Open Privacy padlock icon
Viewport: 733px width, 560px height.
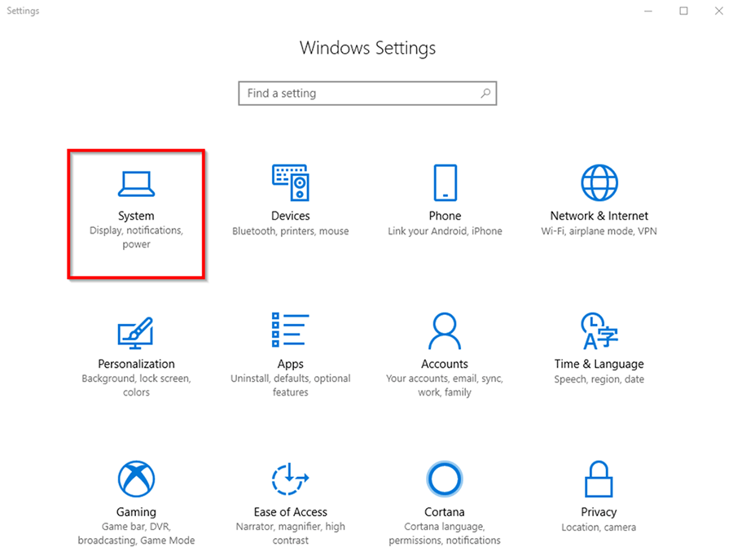coord(599,479)
